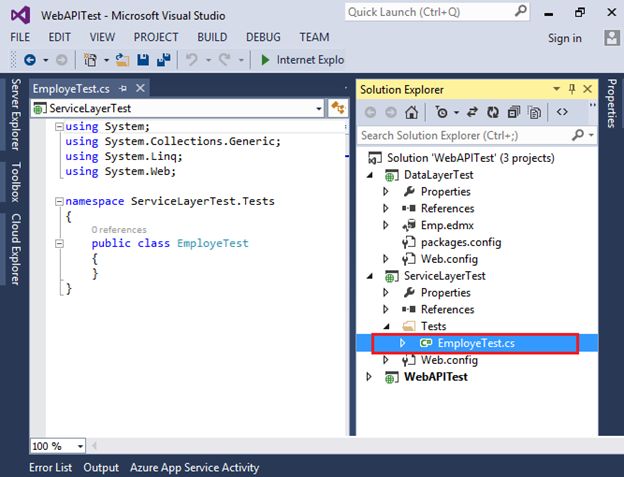Screen dimensions: 624x477
Task: Start debugging with Internet Explorer
Action: tap(302, 60)
